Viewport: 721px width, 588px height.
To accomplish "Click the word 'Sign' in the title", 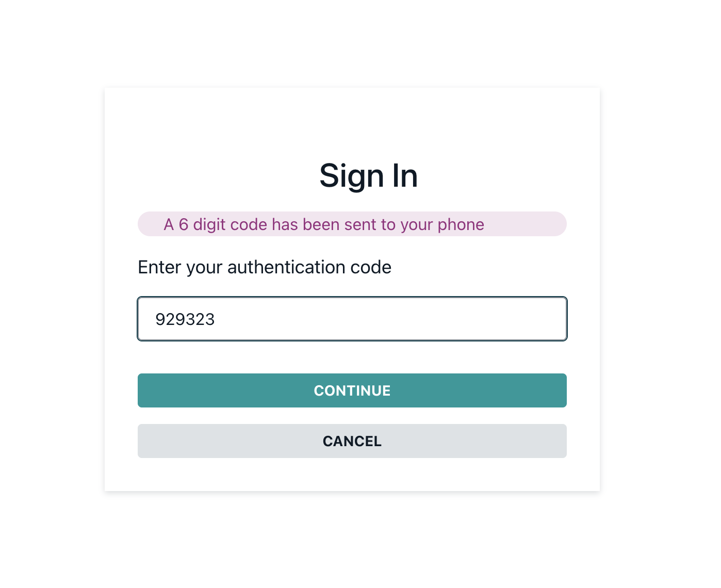I will [352, 177].
